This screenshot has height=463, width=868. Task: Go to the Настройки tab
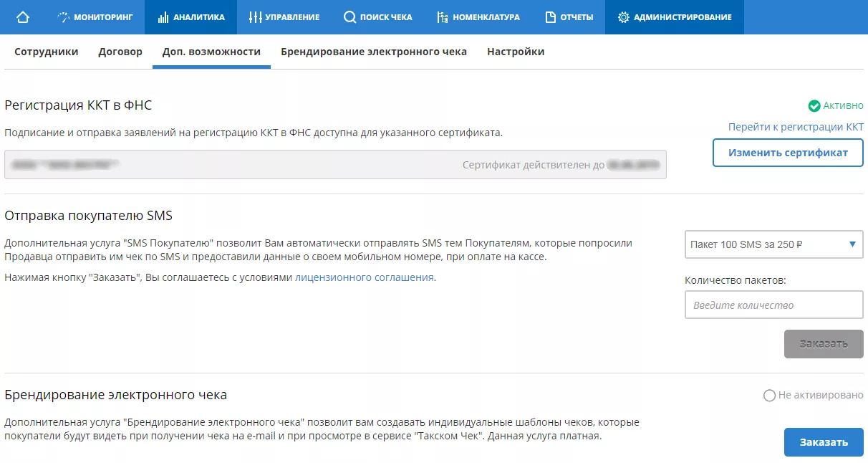pyautogui.click(x=515, y=52)
